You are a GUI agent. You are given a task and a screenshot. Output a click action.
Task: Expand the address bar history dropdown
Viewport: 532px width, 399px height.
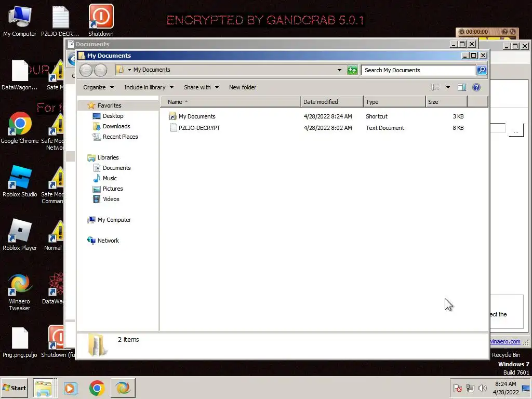339,70
